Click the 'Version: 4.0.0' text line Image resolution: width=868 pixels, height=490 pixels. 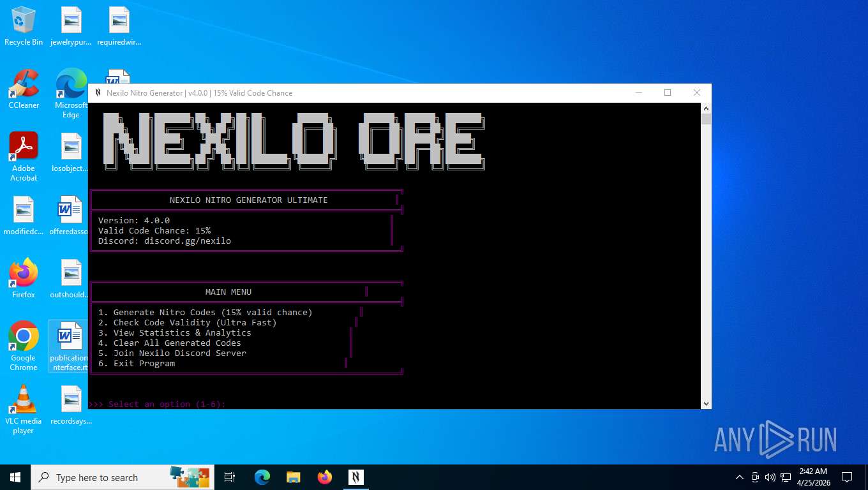(134, 221)
